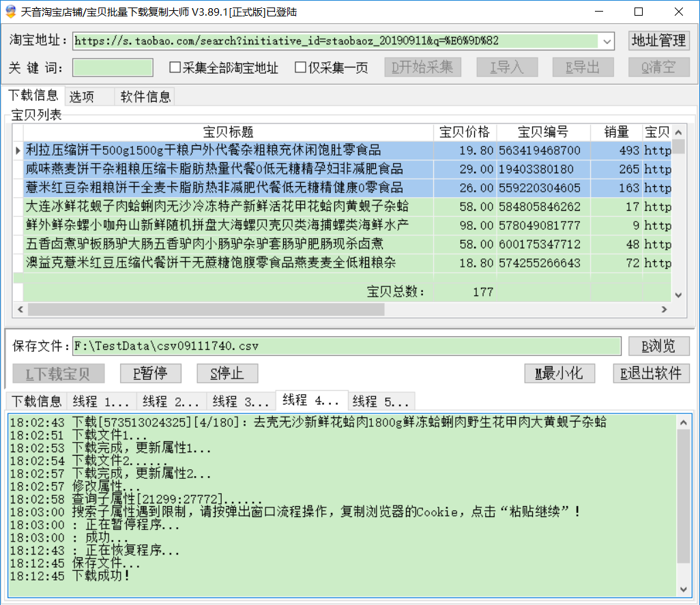
Task: Click the 关键词 input field
Action: (113, 68)
